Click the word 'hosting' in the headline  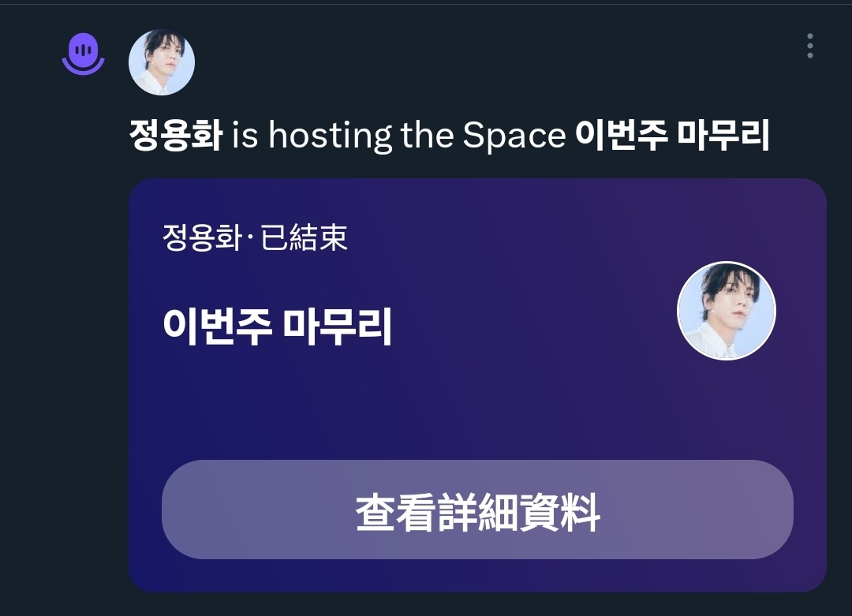pos(330,135)
